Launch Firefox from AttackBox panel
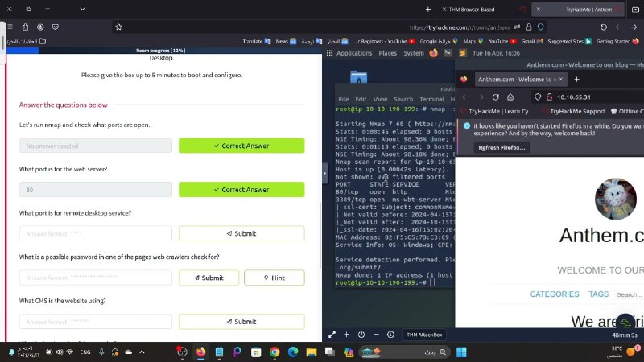Viewport: 644px width, 362px height. [433, 53]
